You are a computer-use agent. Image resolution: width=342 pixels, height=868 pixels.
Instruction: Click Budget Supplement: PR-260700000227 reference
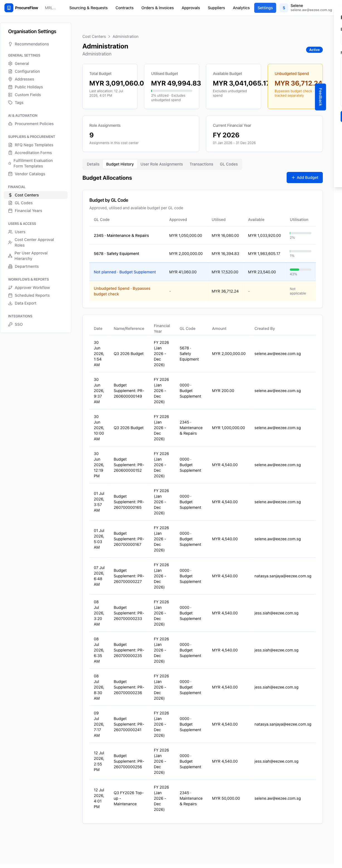tap(129, 576)
